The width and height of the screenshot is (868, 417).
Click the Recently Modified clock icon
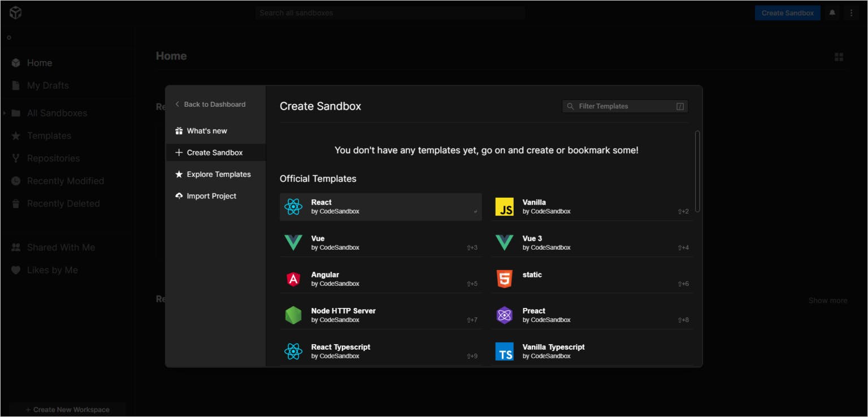[16, 181]
